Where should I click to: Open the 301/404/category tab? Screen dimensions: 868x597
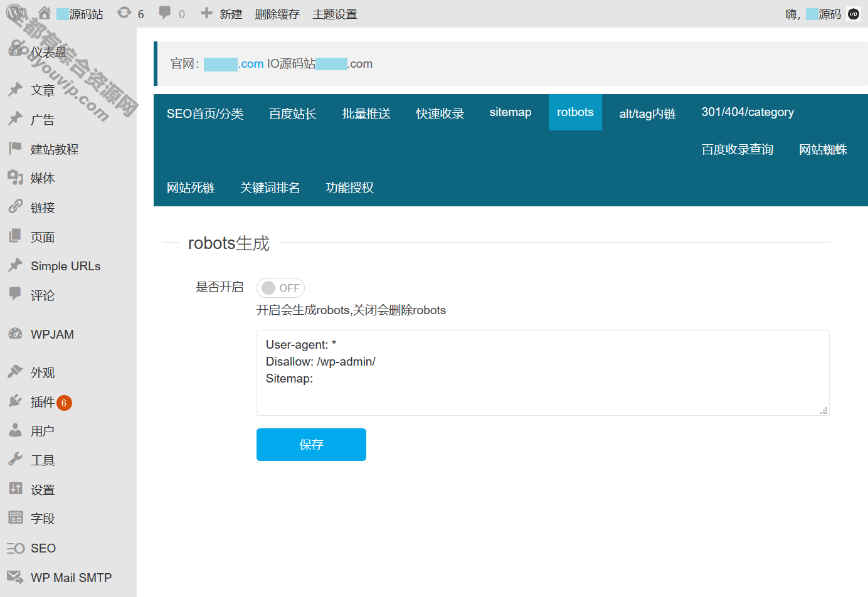pos(748,112)
